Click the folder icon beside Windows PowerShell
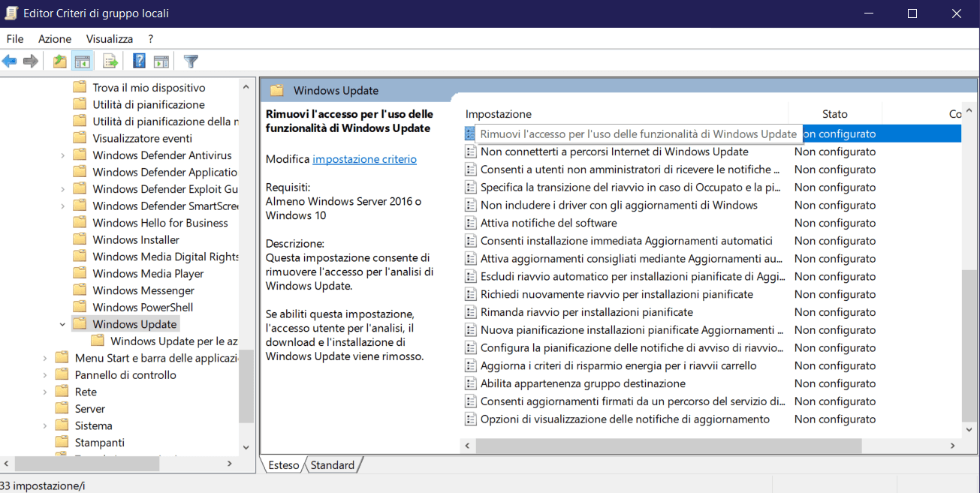Screen dimensions: 980x493 [80, 307]
